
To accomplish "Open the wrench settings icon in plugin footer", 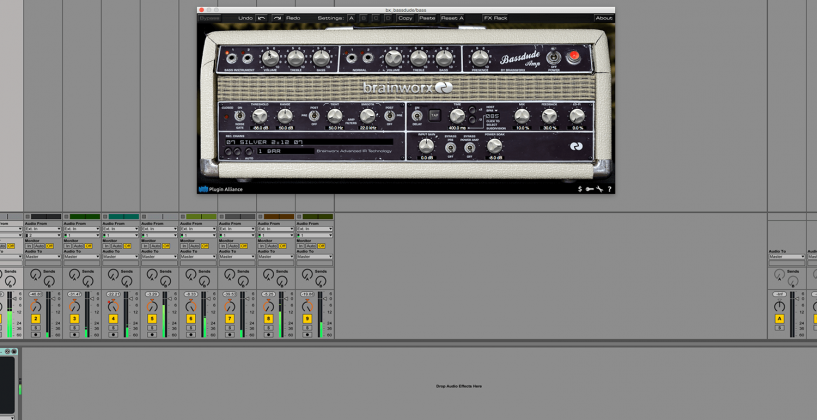I will (x=600, y=189).
